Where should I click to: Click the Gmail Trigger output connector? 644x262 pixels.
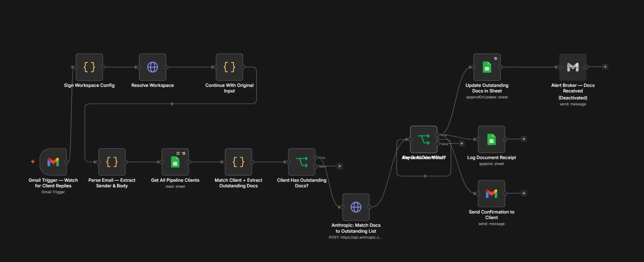67,162
